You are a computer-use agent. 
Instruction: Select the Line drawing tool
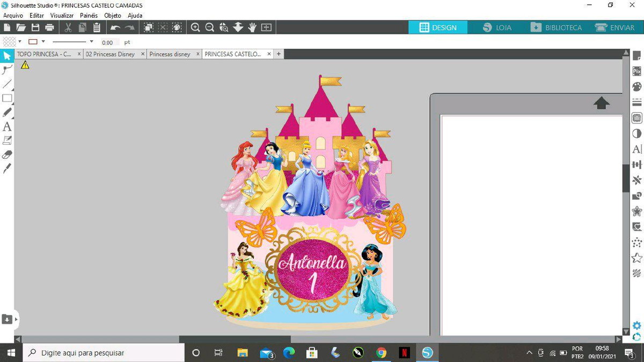(7, 84)
